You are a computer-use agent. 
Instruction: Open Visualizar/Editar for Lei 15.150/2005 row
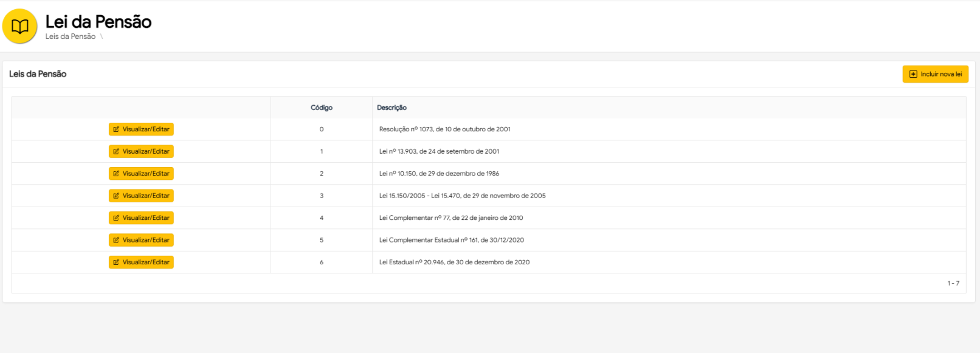141,196
